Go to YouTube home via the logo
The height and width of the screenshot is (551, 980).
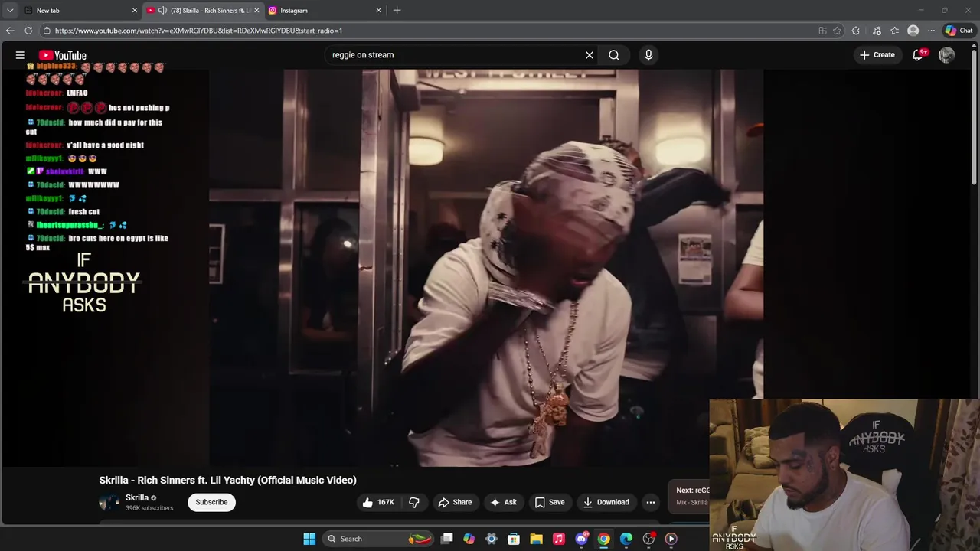pyautogui.click(x=63, y=55)
